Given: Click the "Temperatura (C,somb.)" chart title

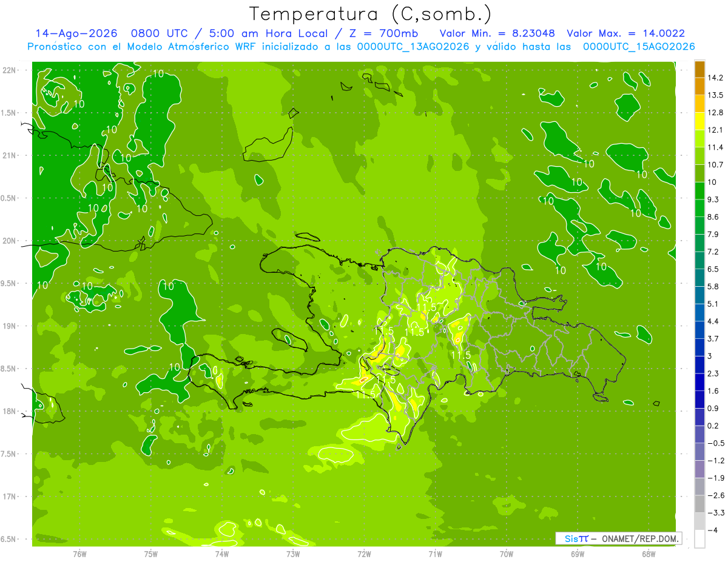Looking at the screenshot, I should coord(371,14).
